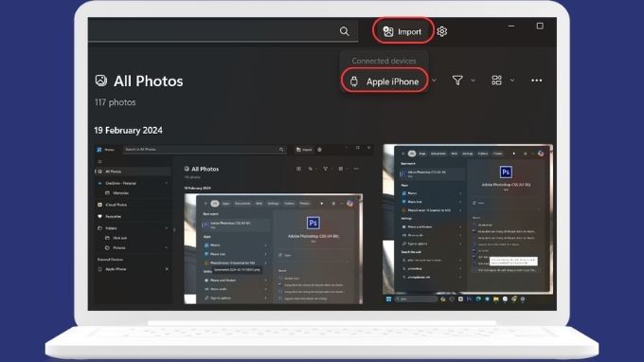Expand the chevron beside the filter funnel
Viewport: 644px width, 362px height.
point(474,81)
